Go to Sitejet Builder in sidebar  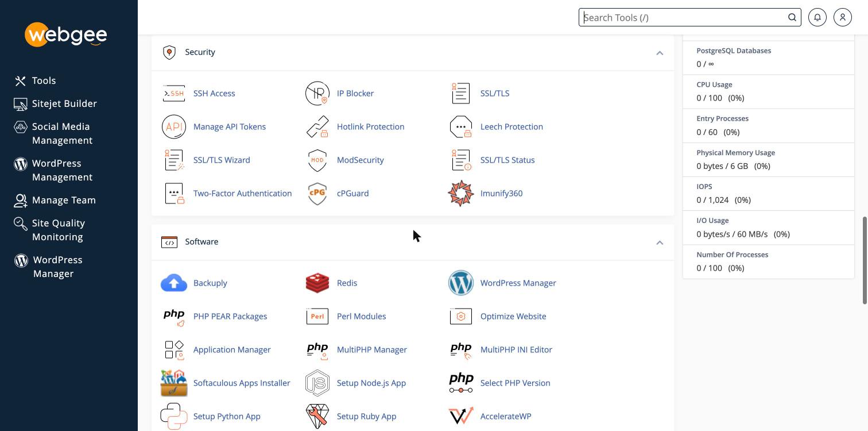tap(56, 103)
